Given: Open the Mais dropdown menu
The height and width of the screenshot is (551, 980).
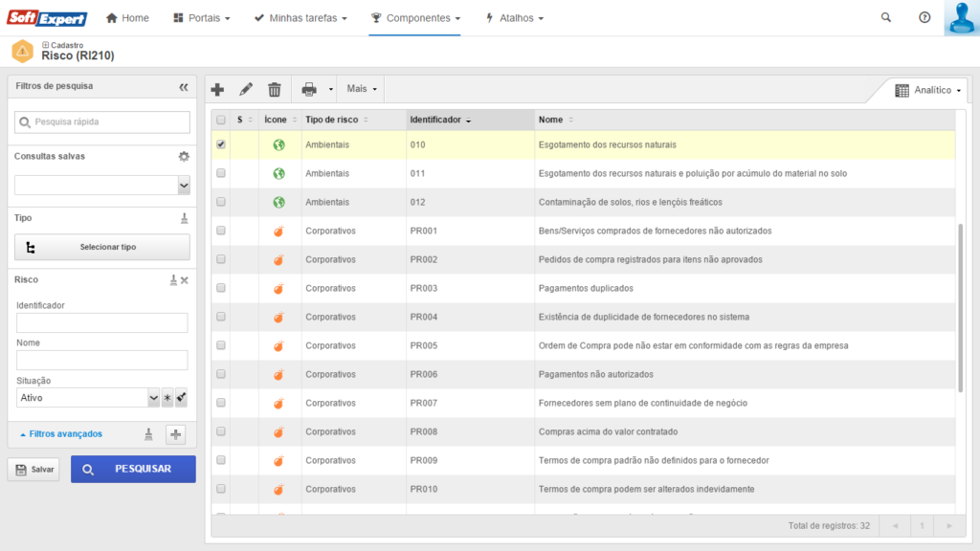Looking at the screenshot, I should 362,89.
